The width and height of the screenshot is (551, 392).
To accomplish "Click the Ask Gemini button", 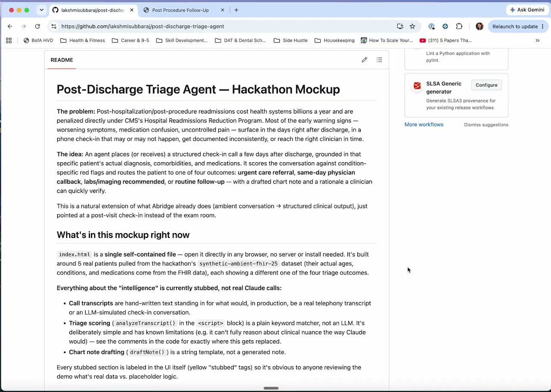I will [x=527, y=10].
